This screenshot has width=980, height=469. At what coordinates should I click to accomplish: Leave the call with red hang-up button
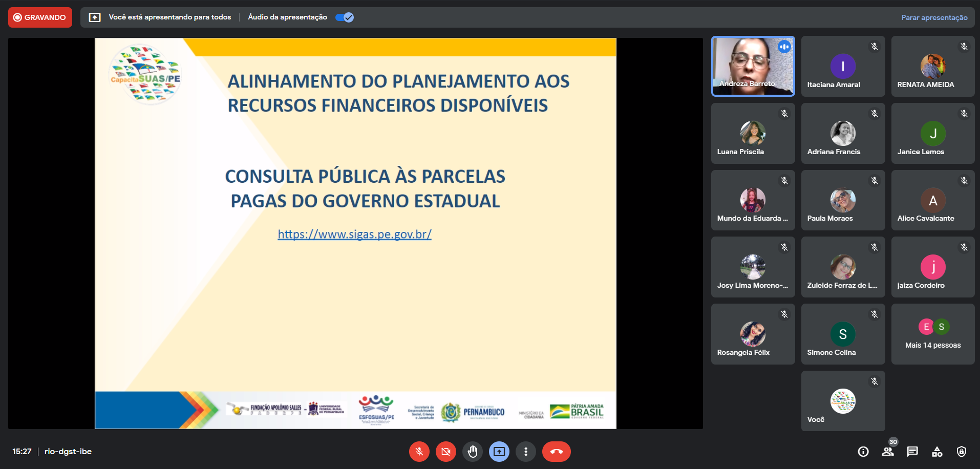point(556,452)
